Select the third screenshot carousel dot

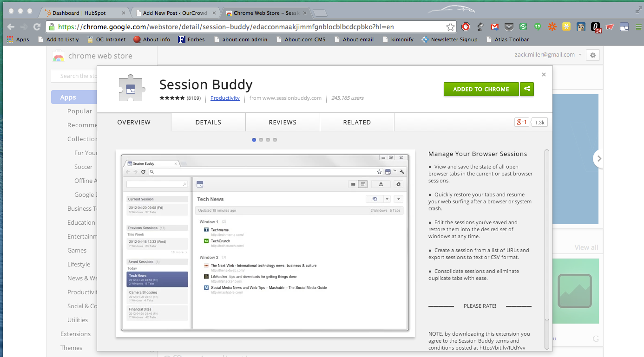[x=268, y=140]
